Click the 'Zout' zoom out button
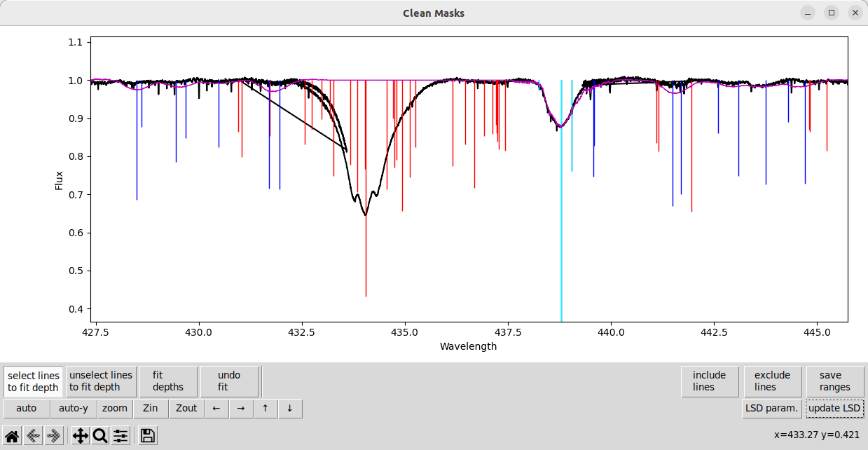Viewport: 868px width, 450px height. [186, 408]
